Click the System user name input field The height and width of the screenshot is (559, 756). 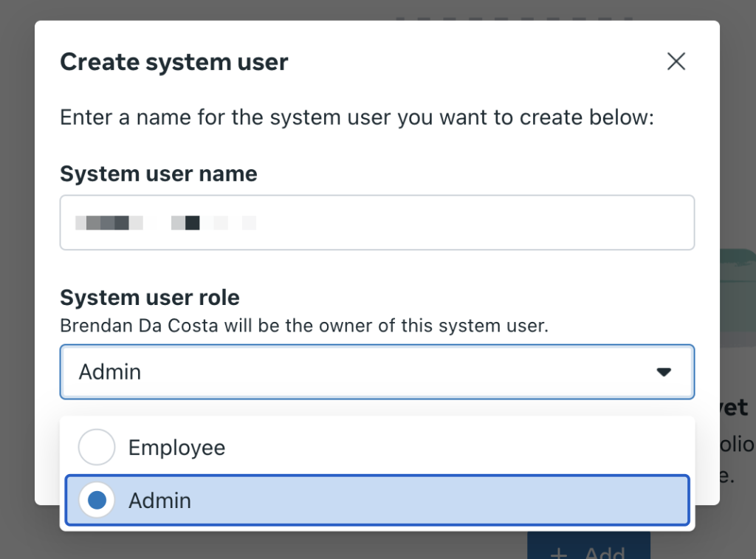(377, 222)
